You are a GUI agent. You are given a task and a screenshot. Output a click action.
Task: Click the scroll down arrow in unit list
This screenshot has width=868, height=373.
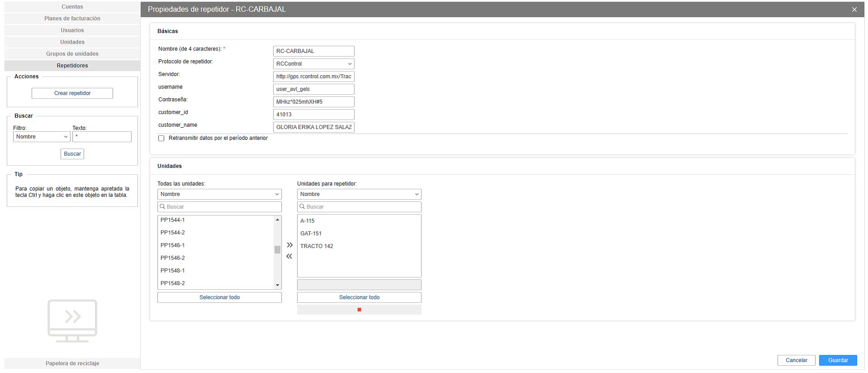point(278,285)
